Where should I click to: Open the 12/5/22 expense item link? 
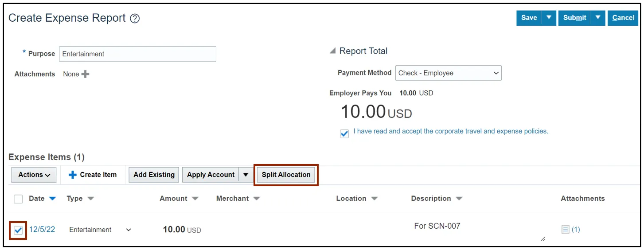point(42,230)
